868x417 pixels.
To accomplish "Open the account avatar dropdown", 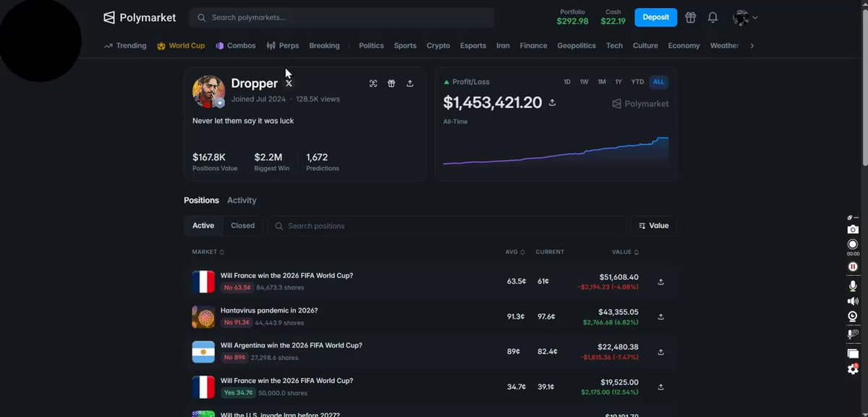I will 745,17.
